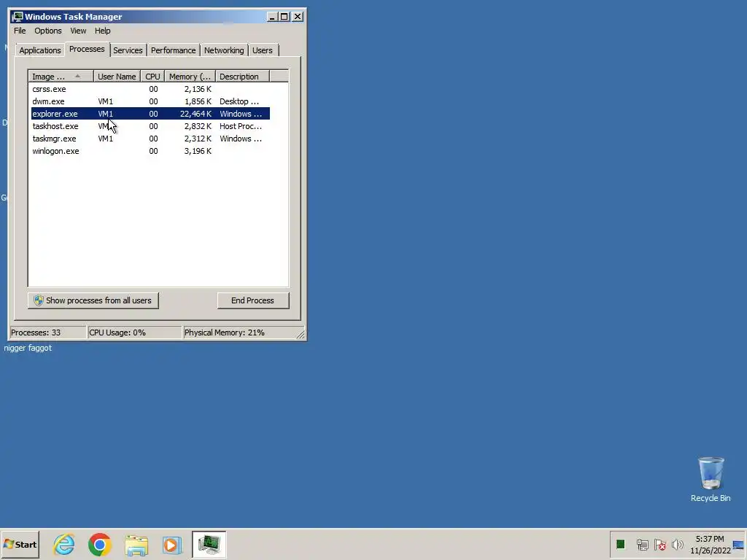Image resolution: width=747 pixels, height=560 pixels.
Task: Click the End Process button
Action: click(x=253, y=300)
